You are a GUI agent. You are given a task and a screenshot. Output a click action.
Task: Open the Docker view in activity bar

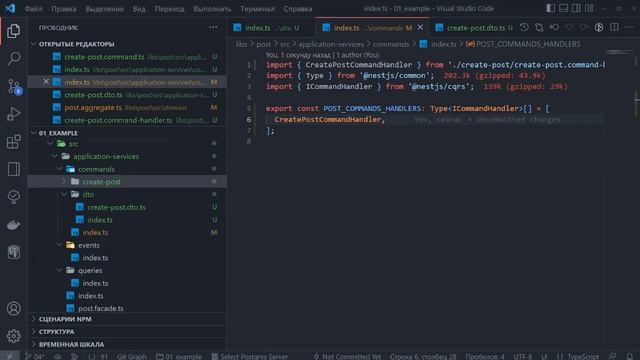pyautogui.click(x=13, y=224)
